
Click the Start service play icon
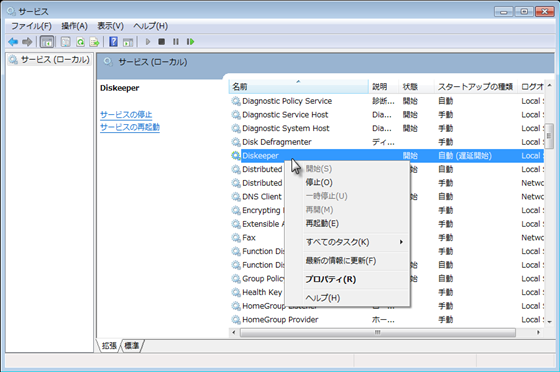point(148,42)
